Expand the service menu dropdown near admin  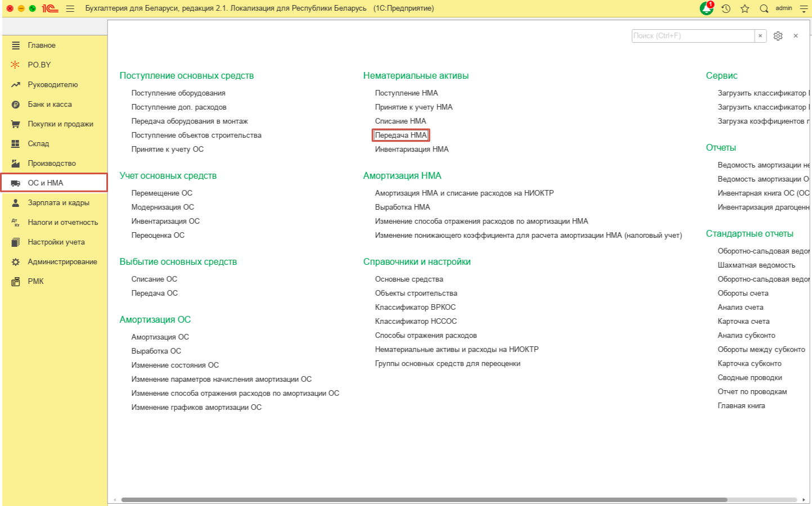pos(804,8)
